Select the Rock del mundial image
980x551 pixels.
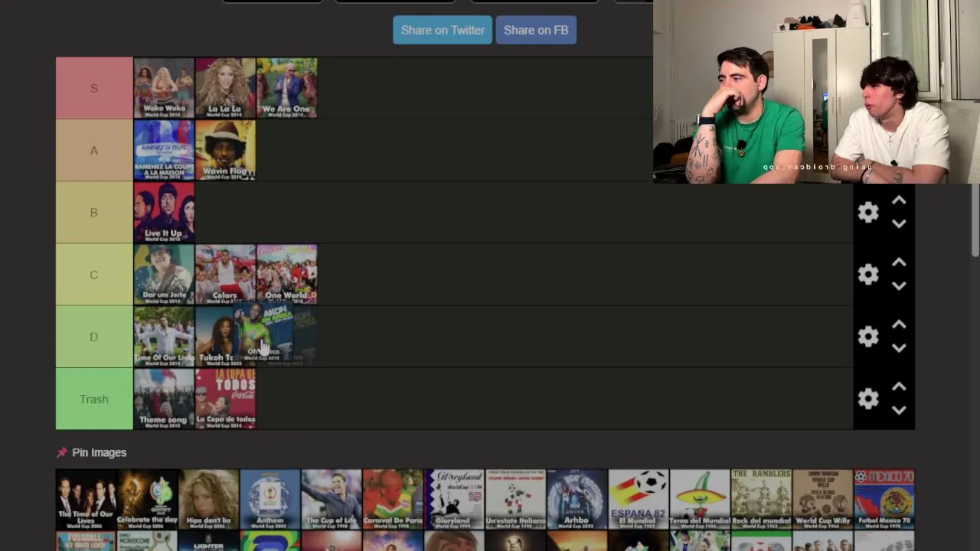coord(761,499)
